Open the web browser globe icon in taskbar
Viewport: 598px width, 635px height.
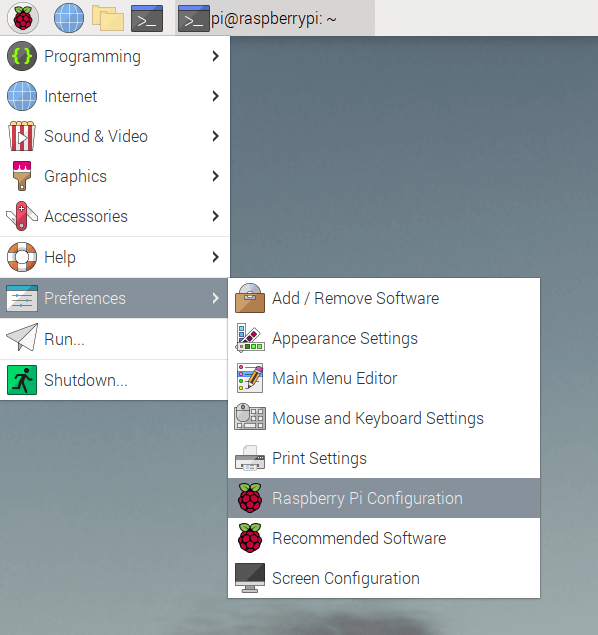click(69, 18)
